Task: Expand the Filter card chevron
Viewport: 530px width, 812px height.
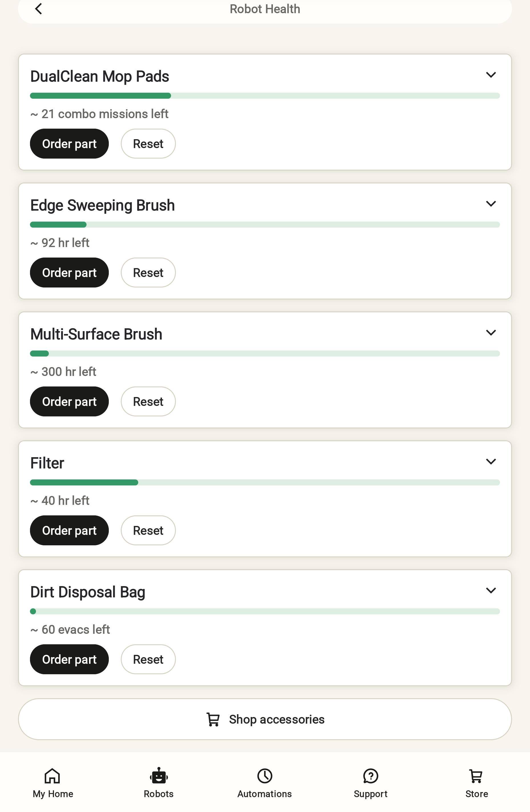Action: (491, 461)
